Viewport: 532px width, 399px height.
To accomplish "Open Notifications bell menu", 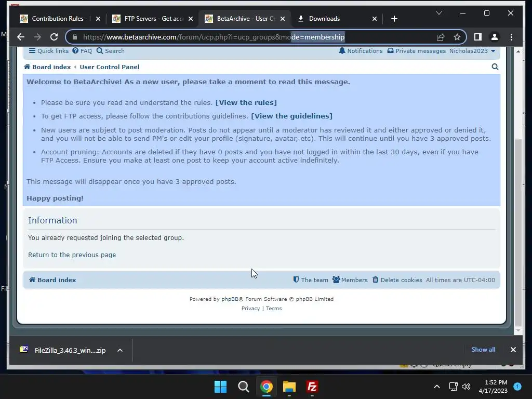I will [x=361, y=51].
